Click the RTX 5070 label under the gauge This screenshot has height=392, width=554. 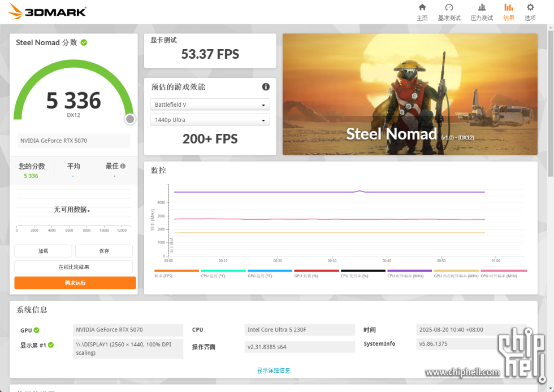(73, 141)
